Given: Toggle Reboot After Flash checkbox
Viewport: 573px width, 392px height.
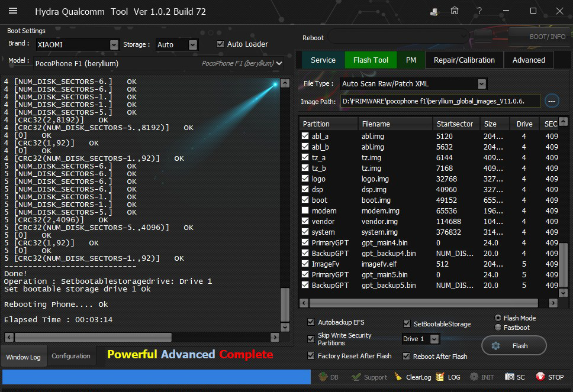Looking at the screenshot, I should tap(406, 357).
